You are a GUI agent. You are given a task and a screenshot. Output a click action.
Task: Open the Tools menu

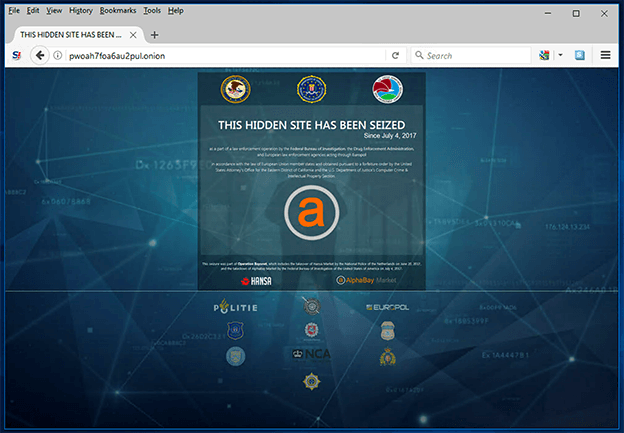152,11
